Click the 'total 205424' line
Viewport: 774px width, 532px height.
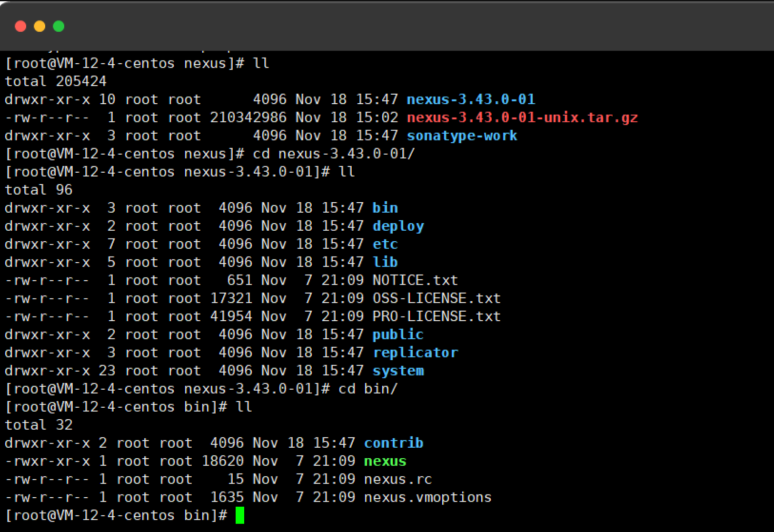click(x=56, y=81)
